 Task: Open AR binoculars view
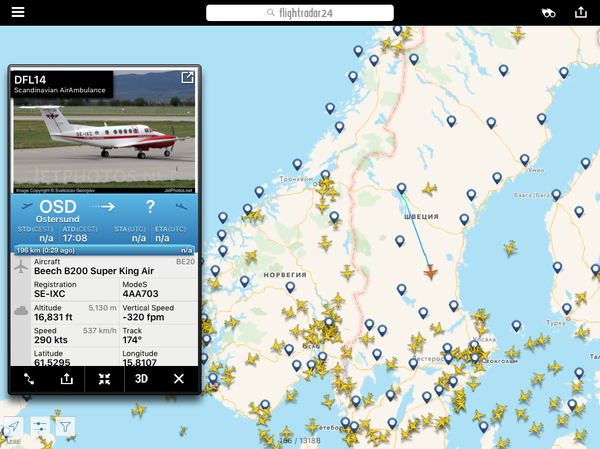coord(547,13)
